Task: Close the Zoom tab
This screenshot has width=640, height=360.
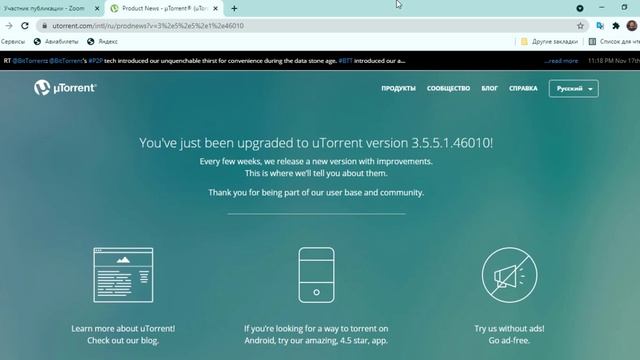Action: (97, 8)
